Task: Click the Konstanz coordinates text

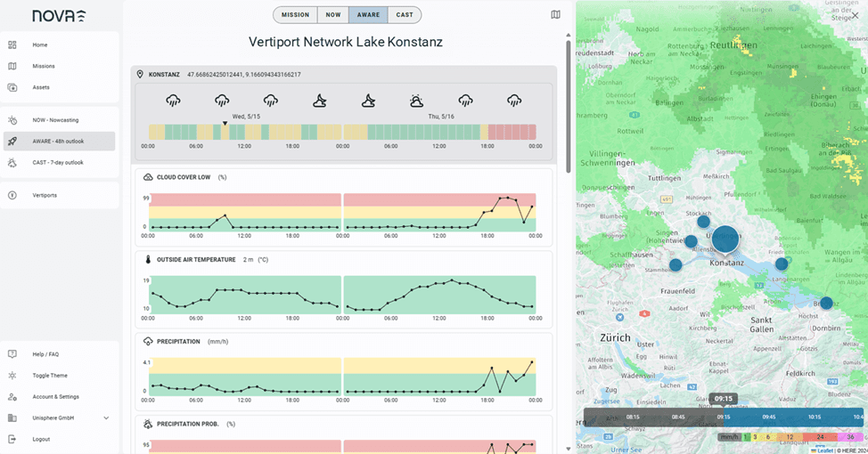Action: point(244,74)
